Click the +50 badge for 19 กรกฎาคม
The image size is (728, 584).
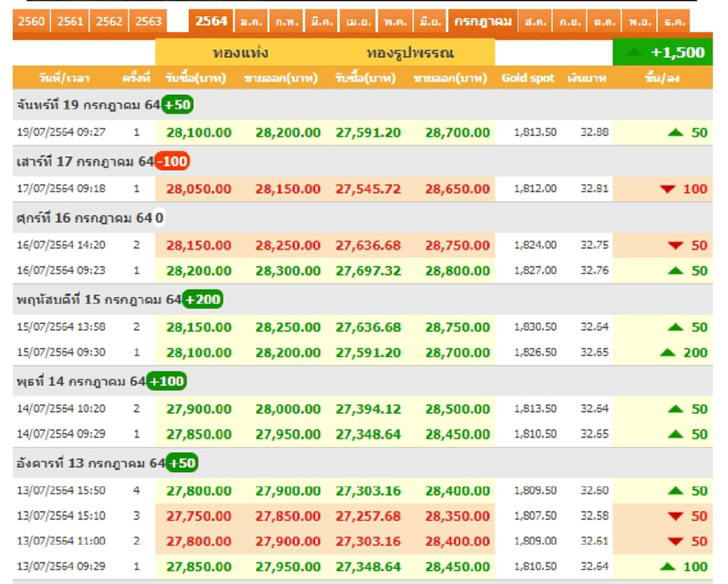coord(177,105)
